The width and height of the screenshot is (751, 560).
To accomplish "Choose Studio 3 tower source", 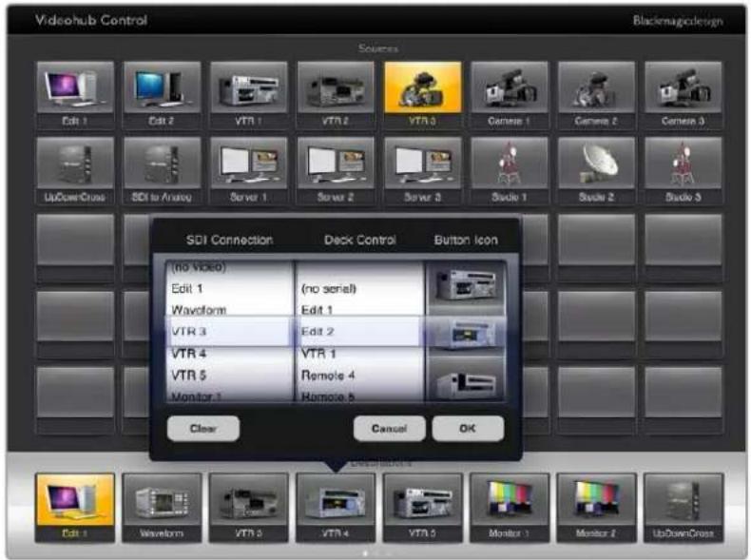I will click(x=683, y=170).
